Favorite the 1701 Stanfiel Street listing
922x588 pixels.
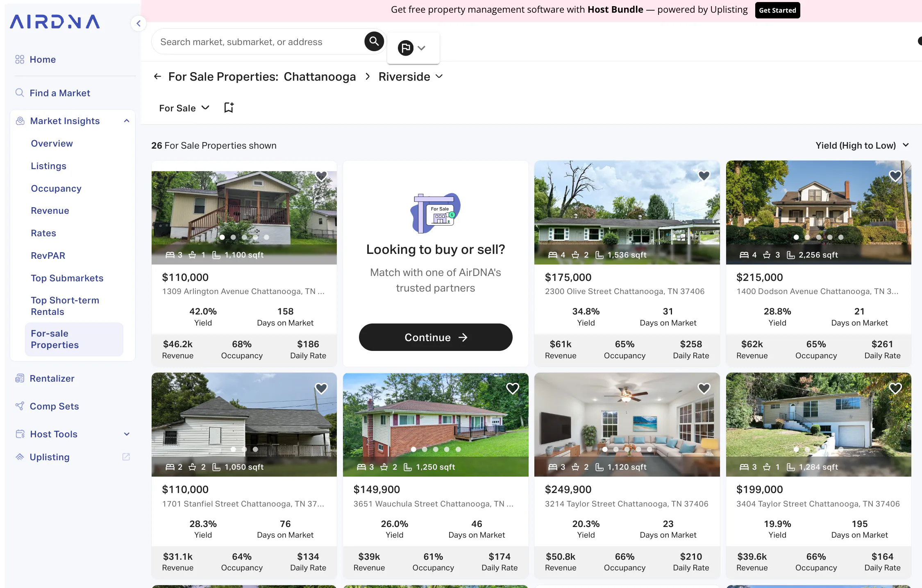321,388
